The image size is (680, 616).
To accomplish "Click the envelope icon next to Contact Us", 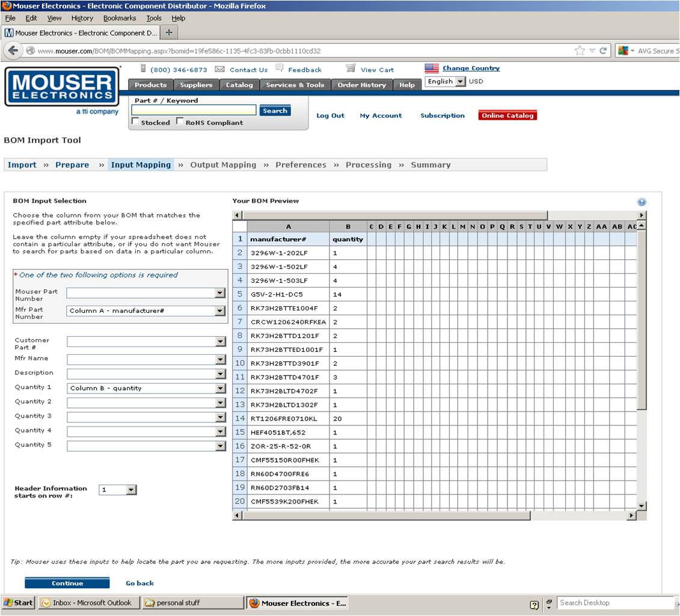I will 220,69.
